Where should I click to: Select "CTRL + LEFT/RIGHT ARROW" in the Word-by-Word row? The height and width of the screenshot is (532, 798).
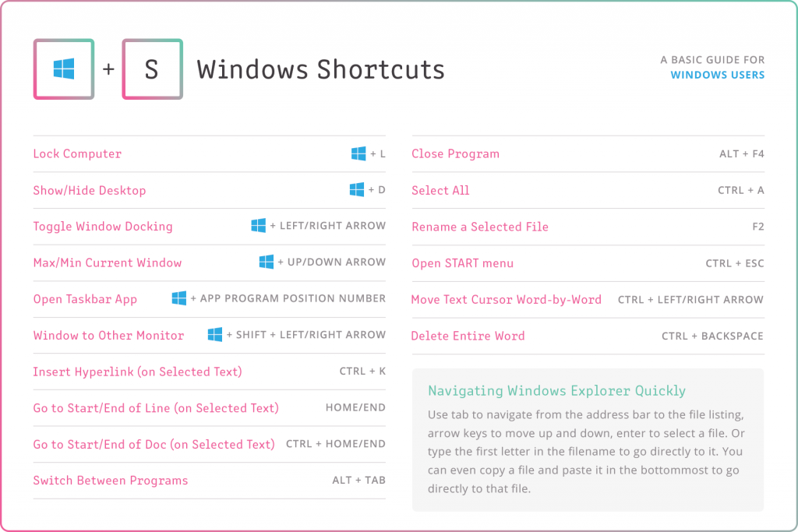pyautogui.click(x=690, y=300)
